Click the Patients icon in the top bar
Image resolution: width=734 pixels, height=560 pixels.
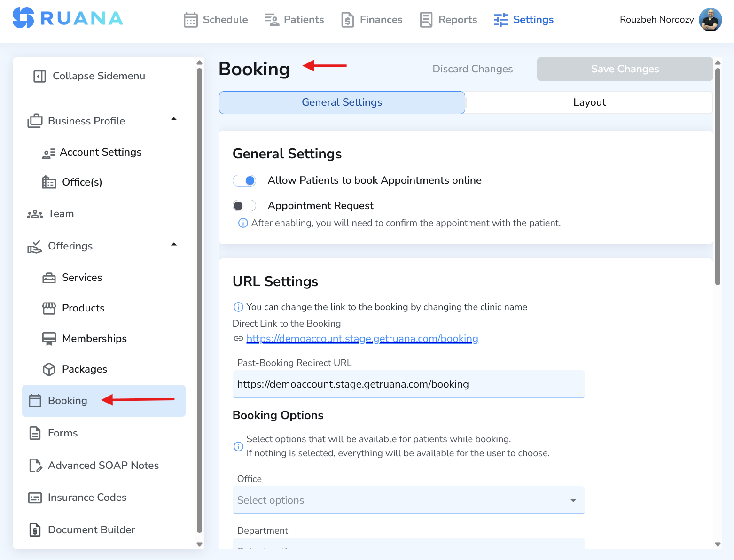click(x=270, y=20)
